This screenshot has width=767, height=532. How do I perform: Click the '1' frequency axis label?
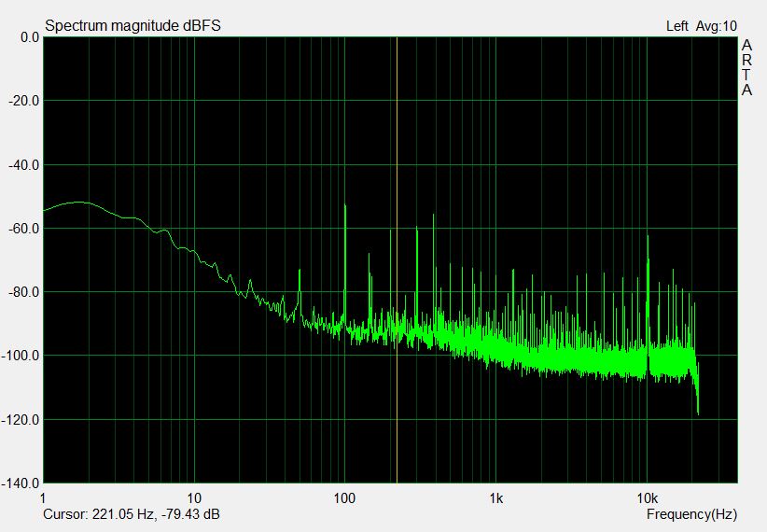(44, 498)
